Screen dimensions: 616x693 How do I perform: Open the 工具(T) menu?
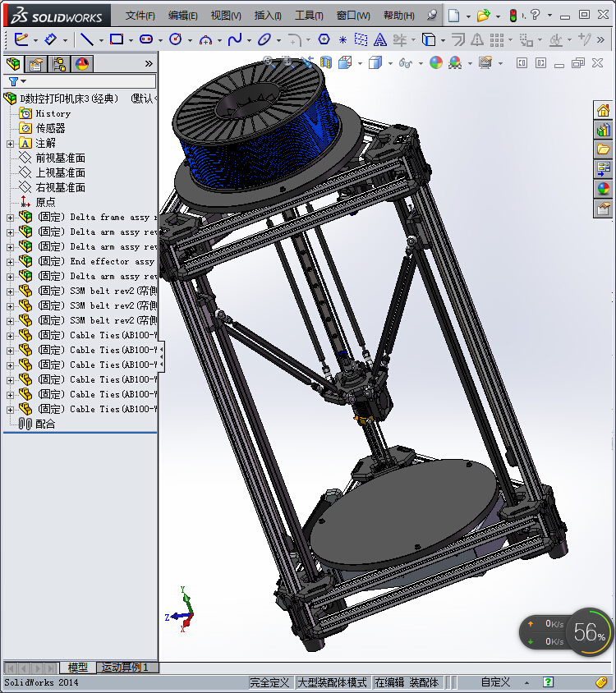point(309,16)
